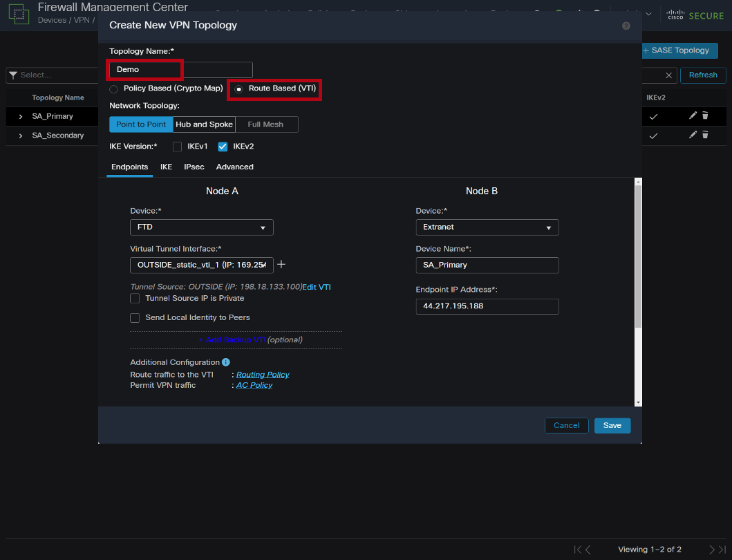Check Tunnel Source IP is Private
732x560 pixels.
coord(135,298)
